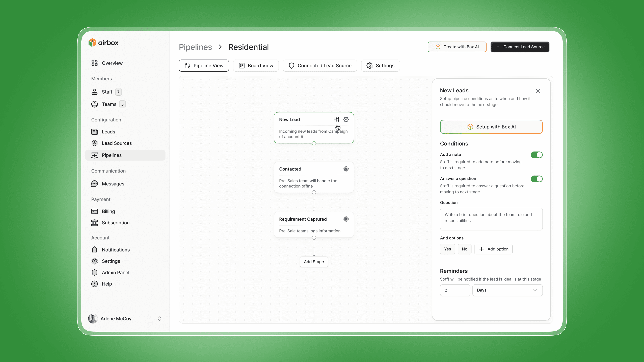Expand Arlene McCoy account switcher
The width and height of the screenshot is (644, 362).
tap(160, 319)
